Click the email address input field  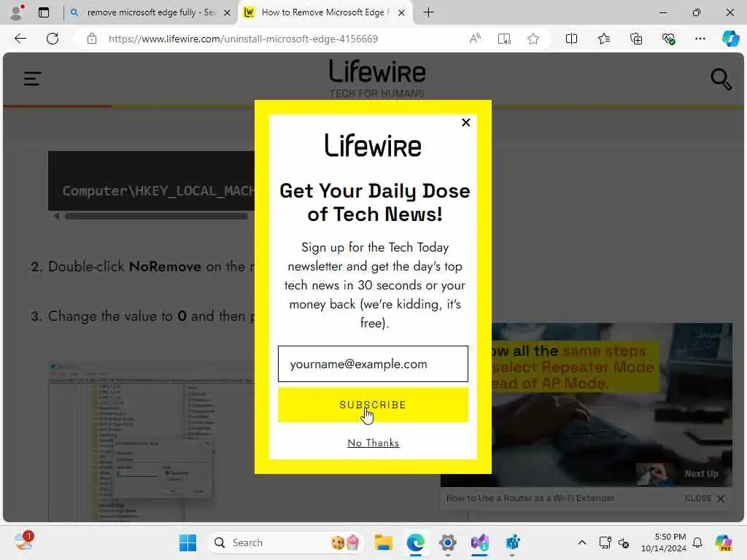373,364
